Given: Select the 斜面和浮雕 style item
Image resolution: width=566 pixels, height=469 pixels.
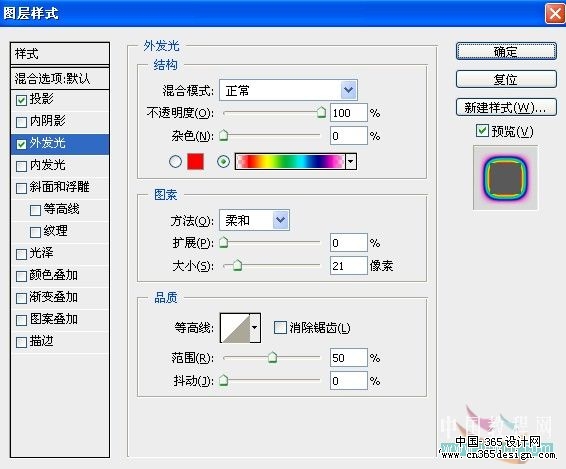Looking at the screenshot, I should [x=60, y=187].
